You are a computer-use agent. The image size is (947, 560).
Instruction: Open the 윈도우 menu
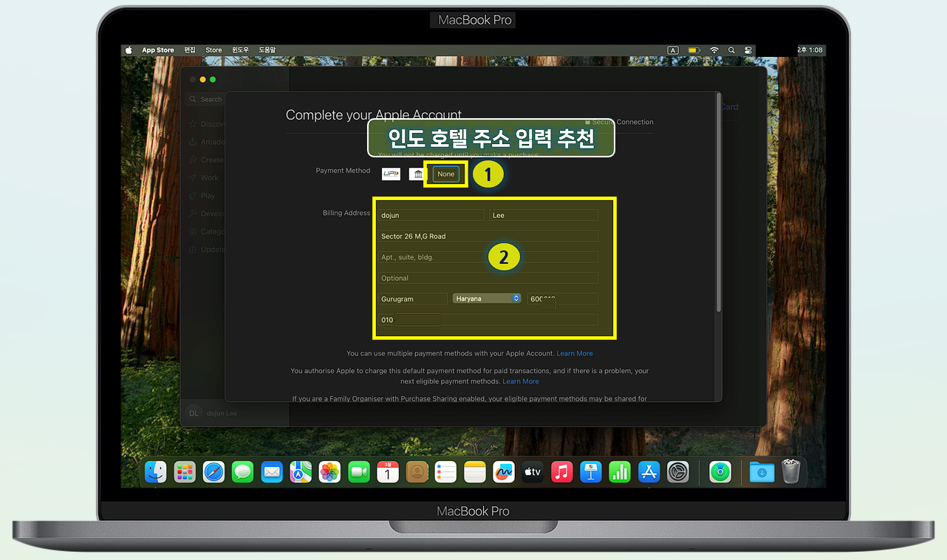point(241,50)
